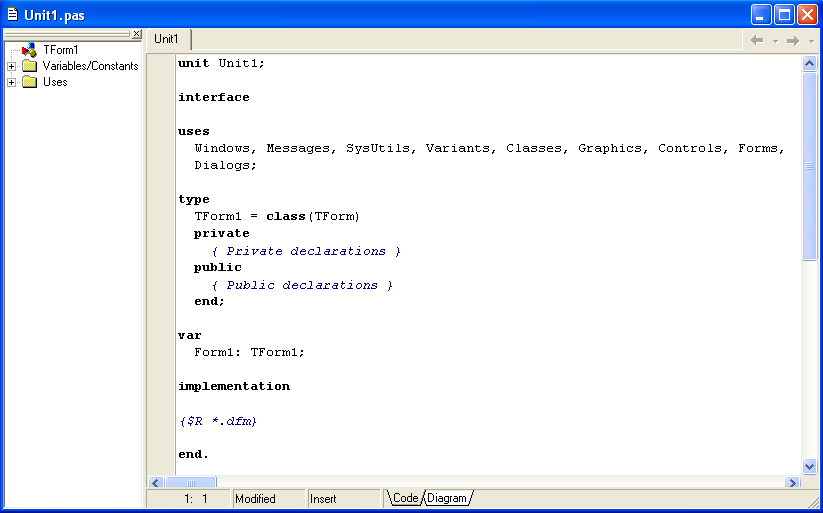Screen dimensions: 823x513
Task: Click the 'implementation' keyword
Action: [x=234, y=386]
